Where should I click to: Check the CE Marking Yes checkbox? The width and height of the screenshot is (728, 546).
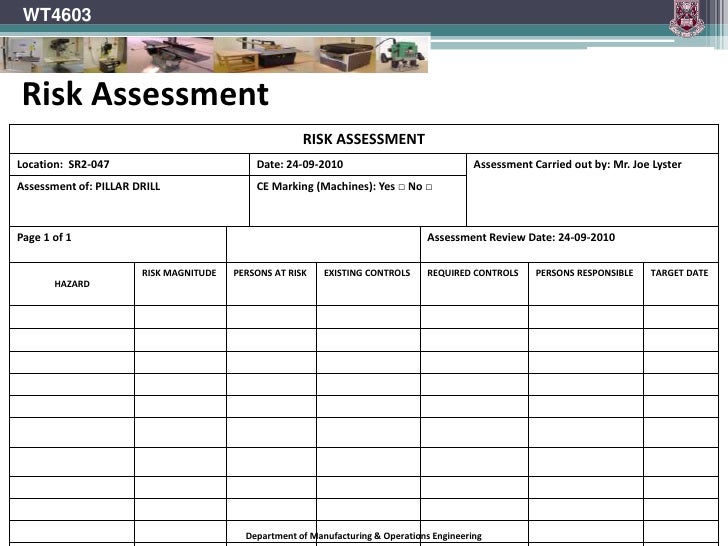point(402,187)
